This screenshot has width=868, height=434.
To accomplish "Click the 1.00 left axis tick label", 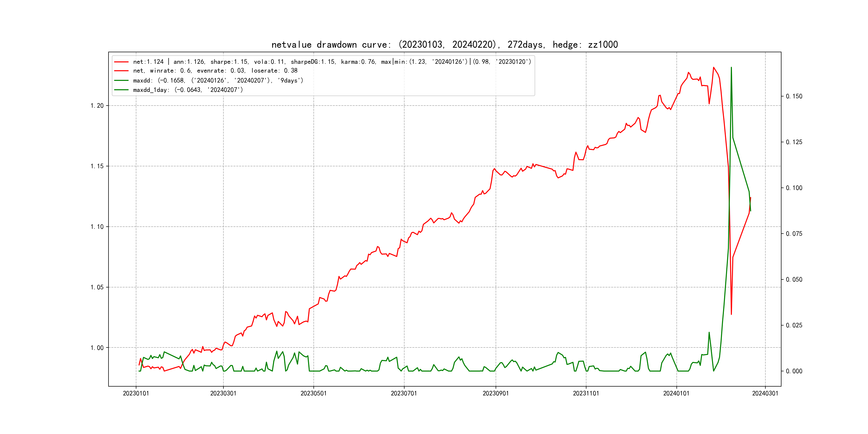I will pos(97,348).
